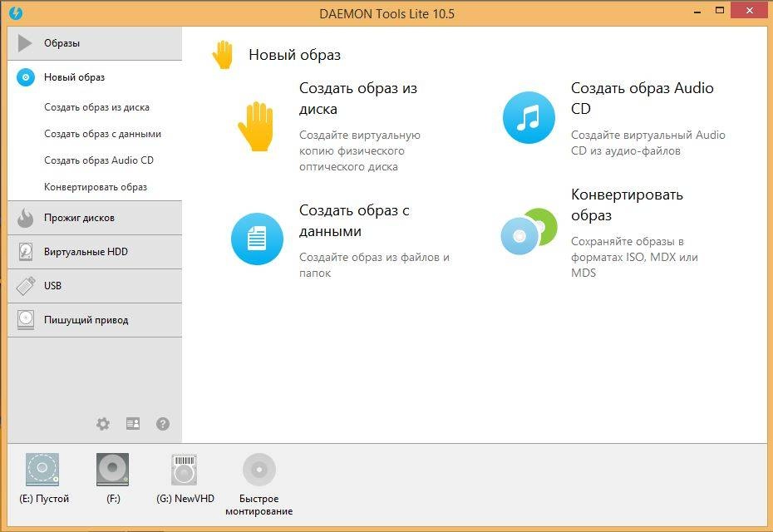
Task: Open help with the question mark icon
Action: click(x=163, y=424)
